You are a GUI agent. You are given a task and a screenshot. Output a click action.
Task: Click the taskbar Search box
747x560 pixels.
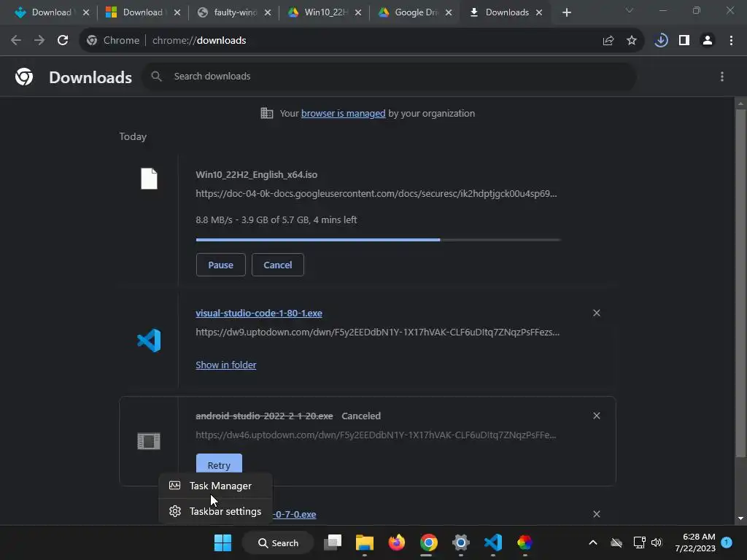tap(278, 542)
